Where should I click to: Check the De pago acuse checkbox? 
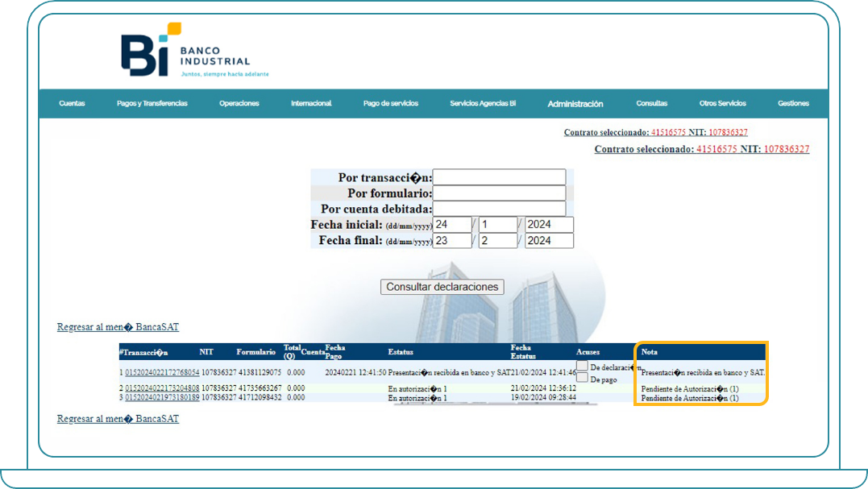(582, 377)
